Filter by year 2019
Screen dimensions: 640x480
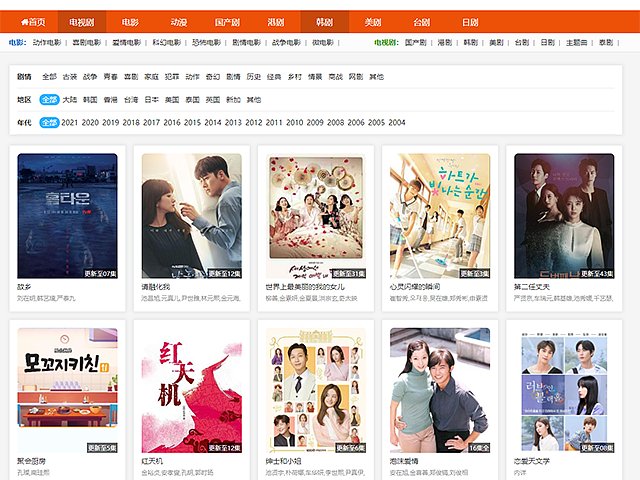pyautogui.click(x=110, y=122)
